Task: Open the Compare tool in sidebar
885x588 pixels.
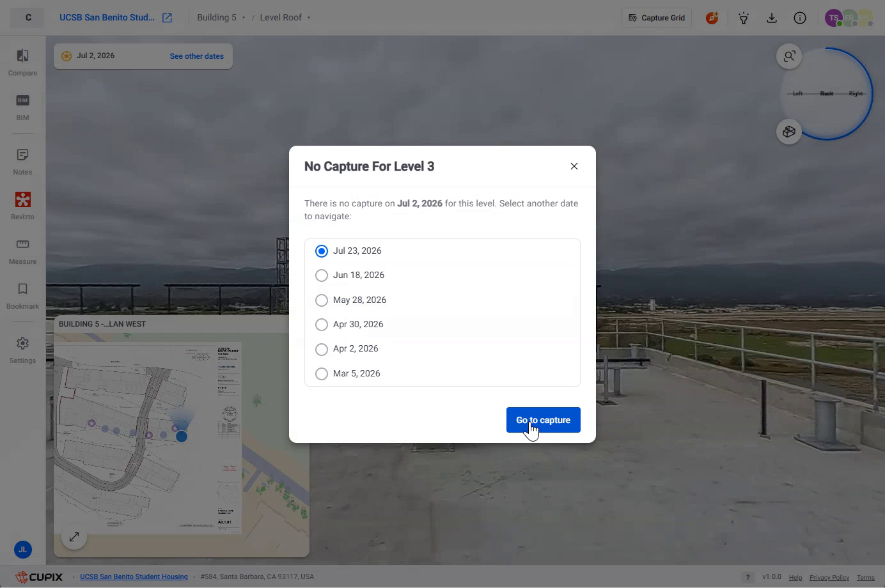Action: [22, 63]
